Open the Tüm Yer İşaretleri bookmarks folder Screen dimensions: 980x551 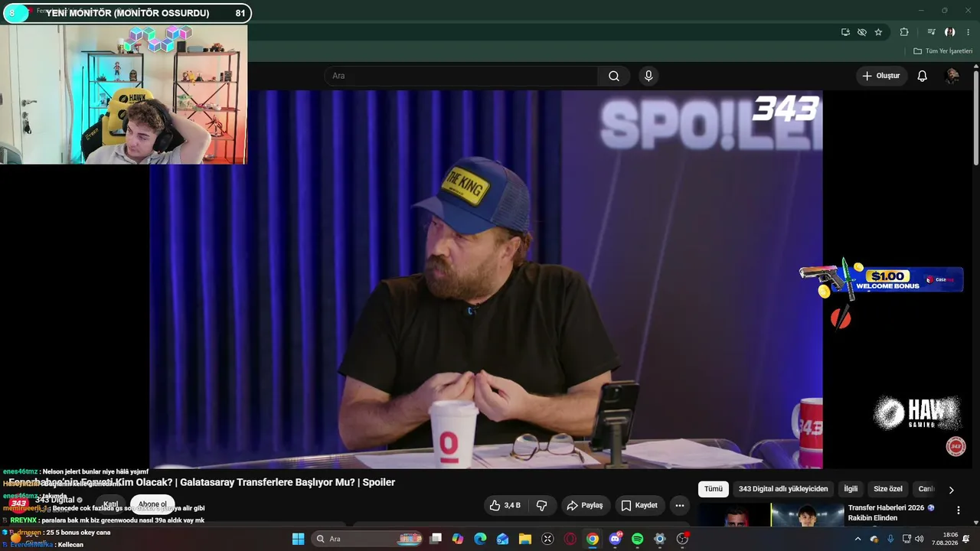[x=942, y=51]
